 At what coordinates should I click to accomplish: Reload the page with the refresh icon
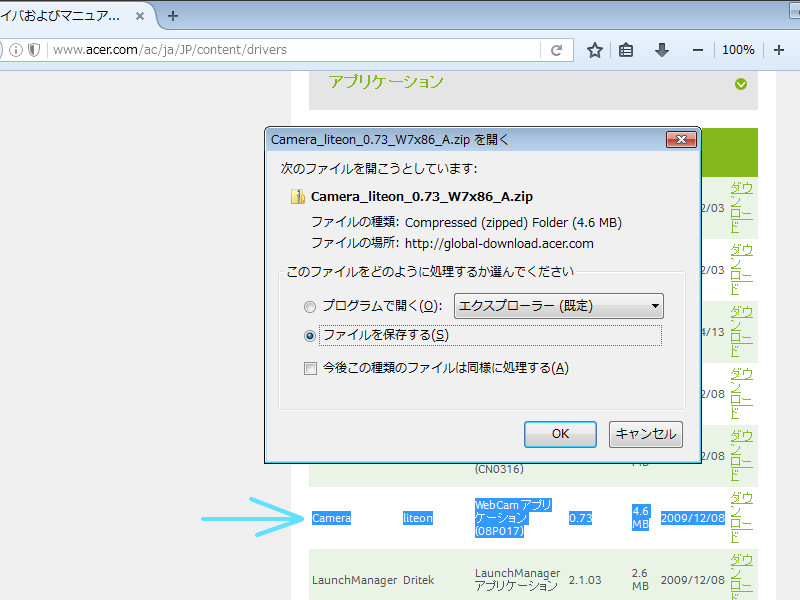point(557,50)
